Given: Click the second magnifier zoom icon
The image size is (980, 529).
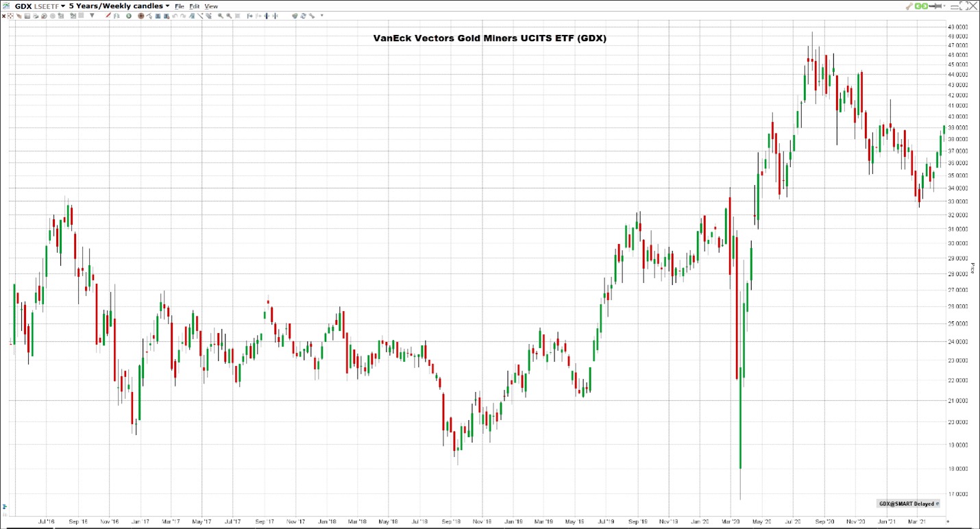Looking at the screenshot, I should [x=228, y=16].
